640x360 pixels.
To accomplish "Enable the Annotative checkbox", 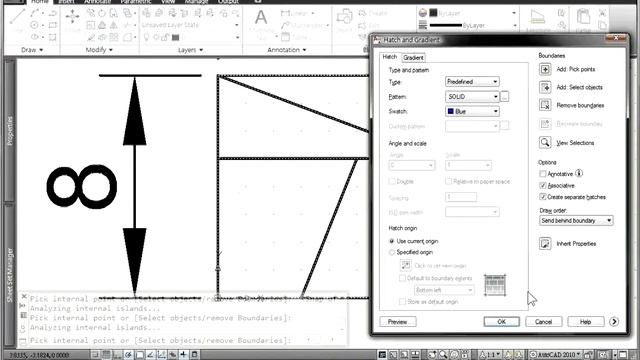I will (x=543, y=174).
